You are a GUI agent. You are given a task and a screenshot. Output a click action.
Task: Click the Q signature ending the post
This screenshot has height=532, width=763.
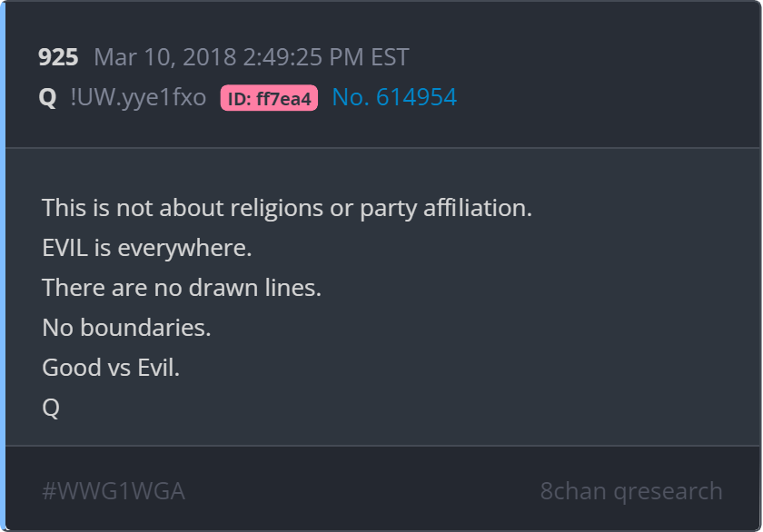pyautogui.click(x=51, y=408)
